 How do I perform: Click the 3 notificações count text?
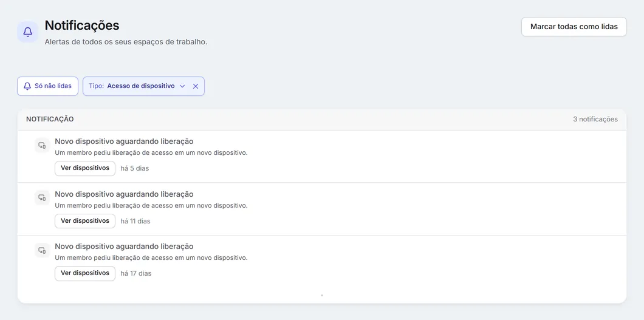pyautogui.click(x=595, y=120)
